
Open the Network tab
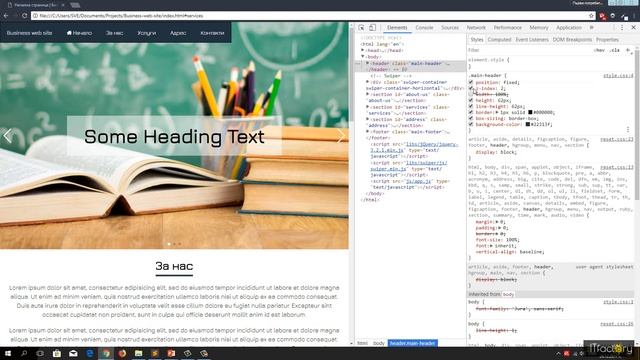point(476,27)
